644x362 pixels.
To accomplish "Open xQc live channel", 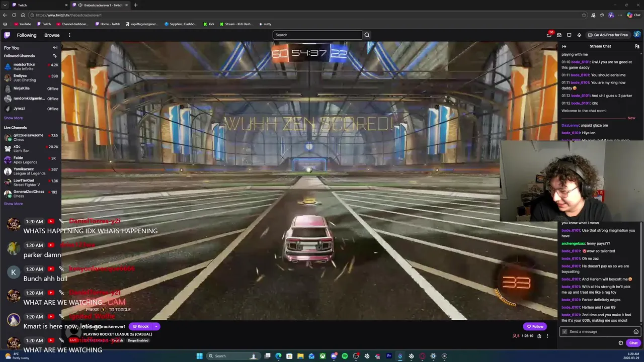I will pos(31,148).
